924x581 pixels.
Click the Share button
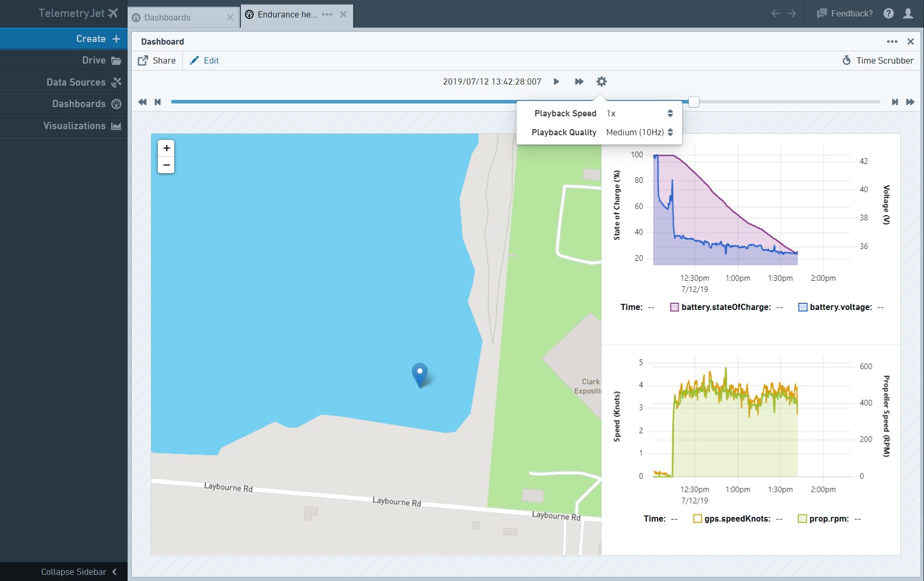coord(157,60)
